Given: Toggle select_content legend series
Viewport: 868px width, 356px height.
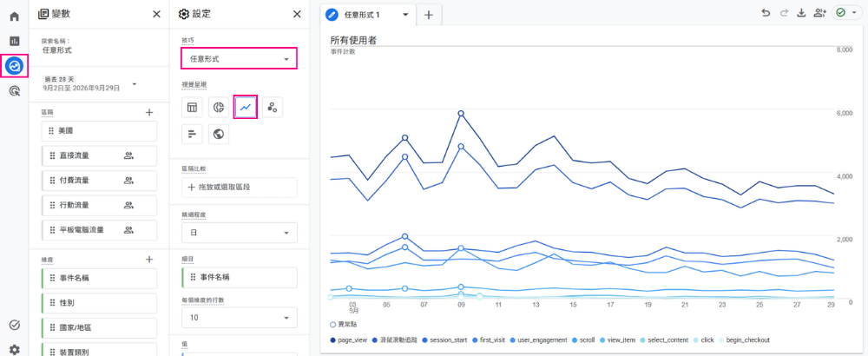Looking at the screenshot, I should (x=665, y=340).
